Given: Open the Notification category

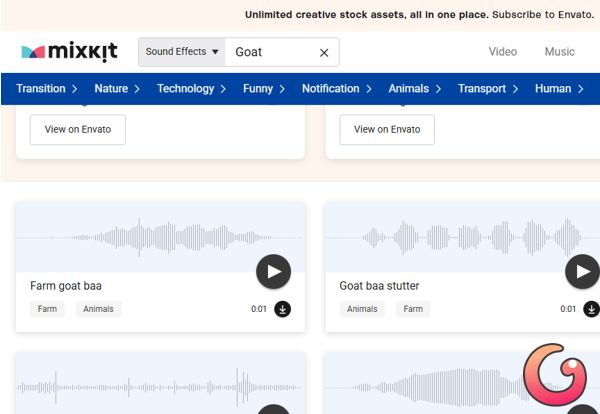Looking at the screenshot, I should click(337, 89).
